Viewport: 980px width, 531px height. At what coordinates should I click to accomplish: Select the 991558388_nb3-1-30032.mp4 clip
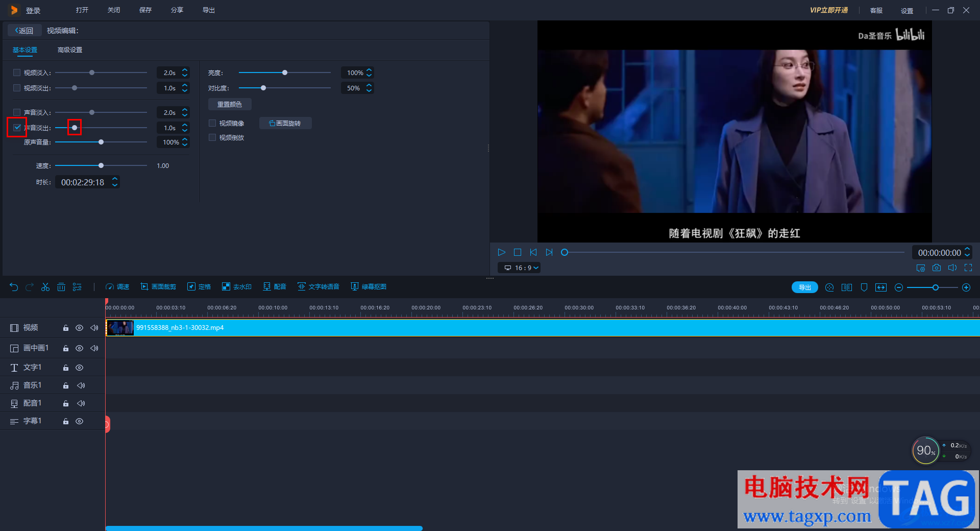543,328
